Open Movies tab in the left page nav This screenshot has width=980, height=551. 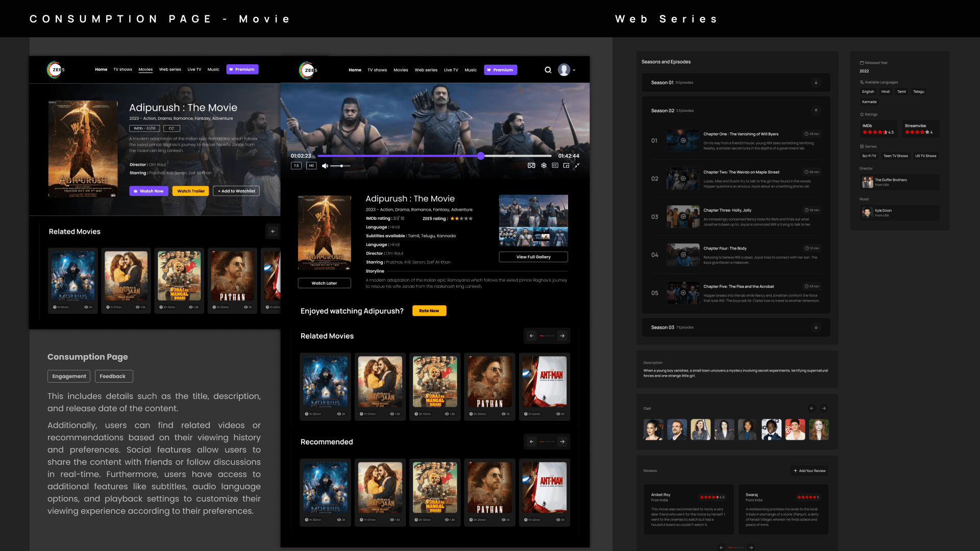pos(145,69)
